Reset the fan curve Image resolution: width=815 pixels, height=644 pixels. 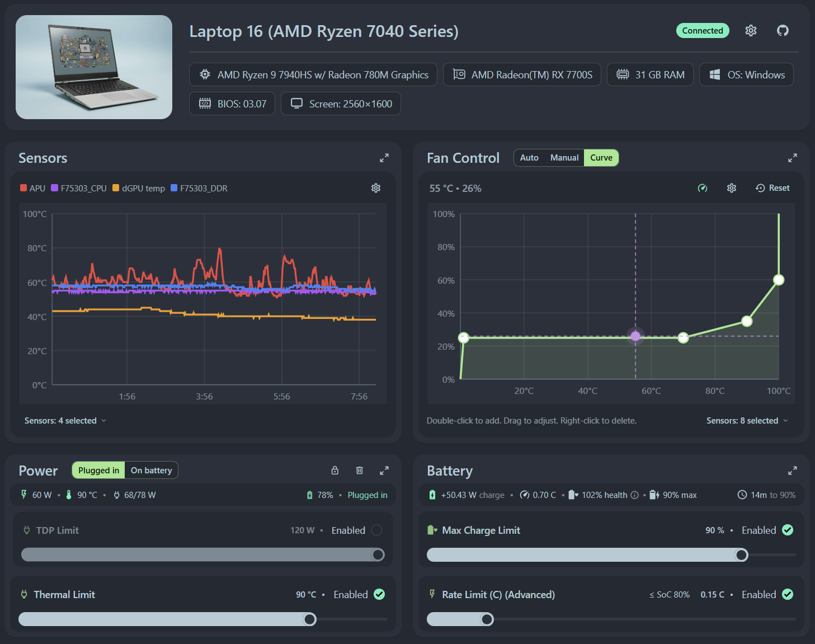(772, 188)
